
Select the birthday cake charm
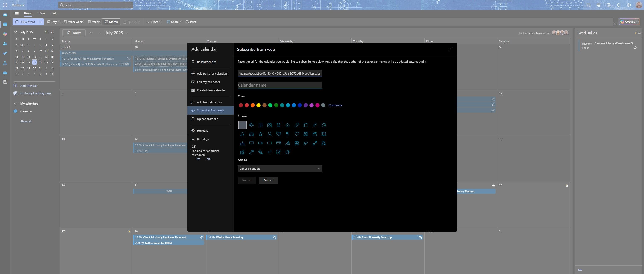(x=242, y=143)
